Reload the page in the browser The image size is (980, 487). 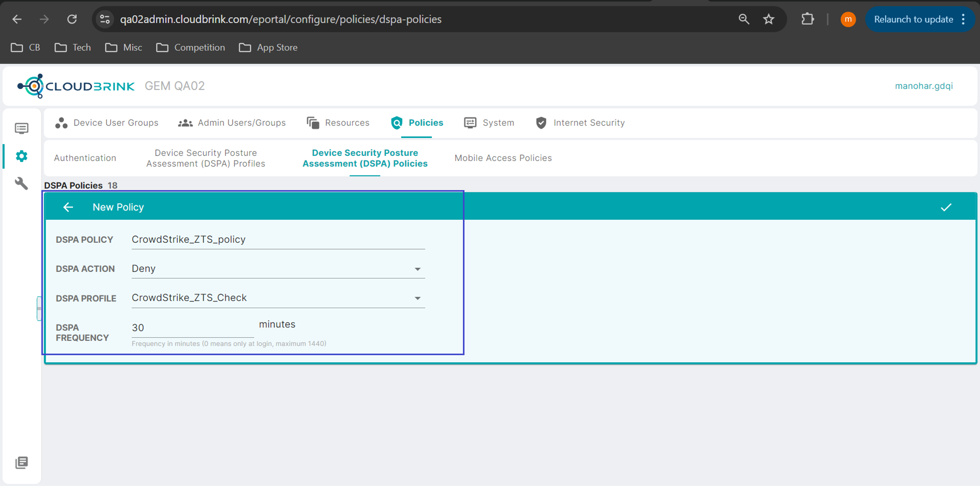(72, 19)
